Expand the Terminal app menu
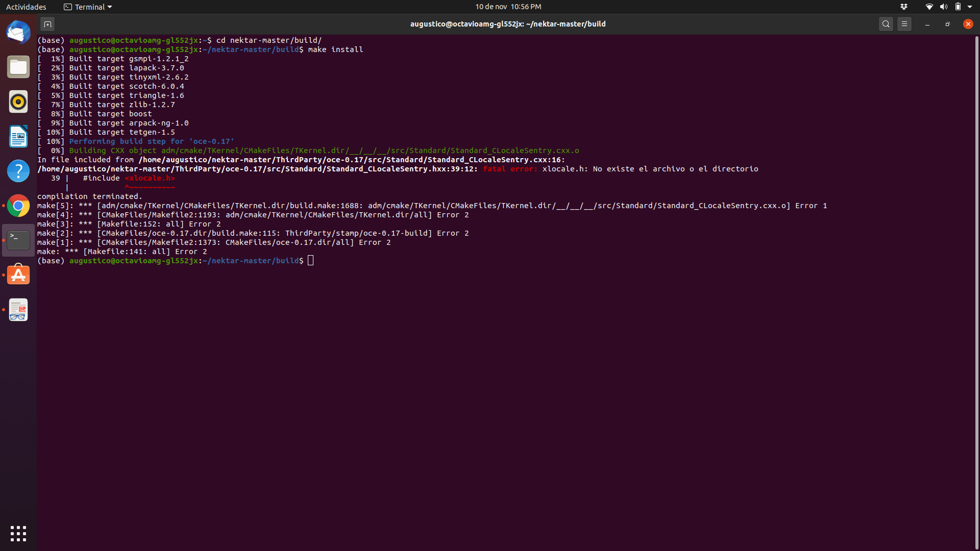The height and width of the screenshot is (551, 980). 88,7
